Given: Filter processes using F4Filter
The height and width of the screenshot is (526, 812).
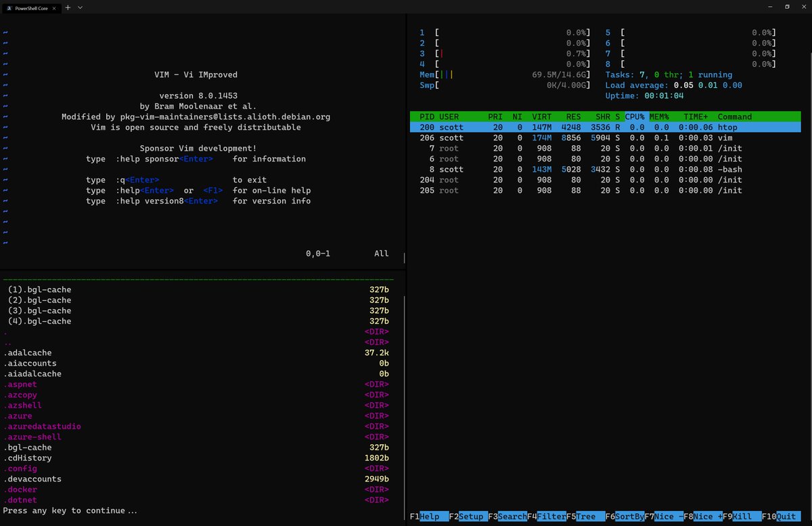Looking at the screenshot, I should [548, 516].
